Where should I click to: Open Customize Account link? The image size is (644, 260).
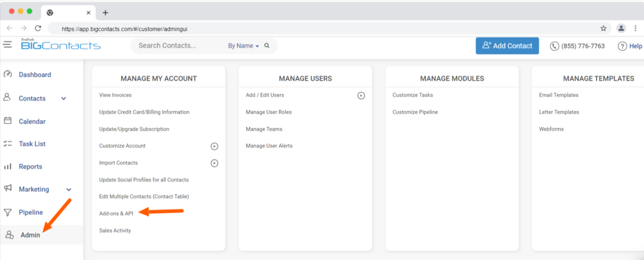(x=122, y=146)
